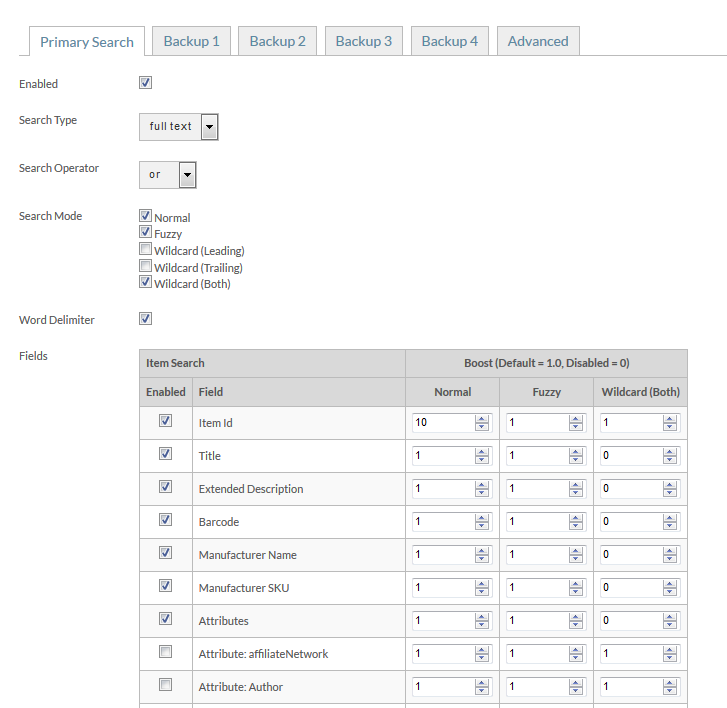Increase the Attributes Fuzzy boost spinner

point(575,617)
